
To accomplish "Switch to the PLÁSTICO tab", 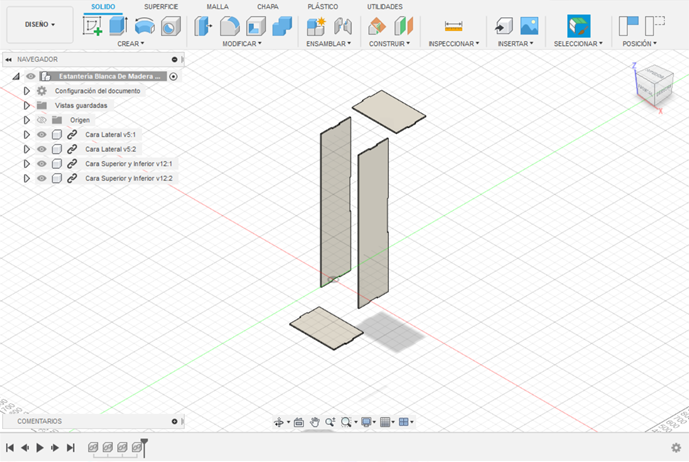I will 323,7.
